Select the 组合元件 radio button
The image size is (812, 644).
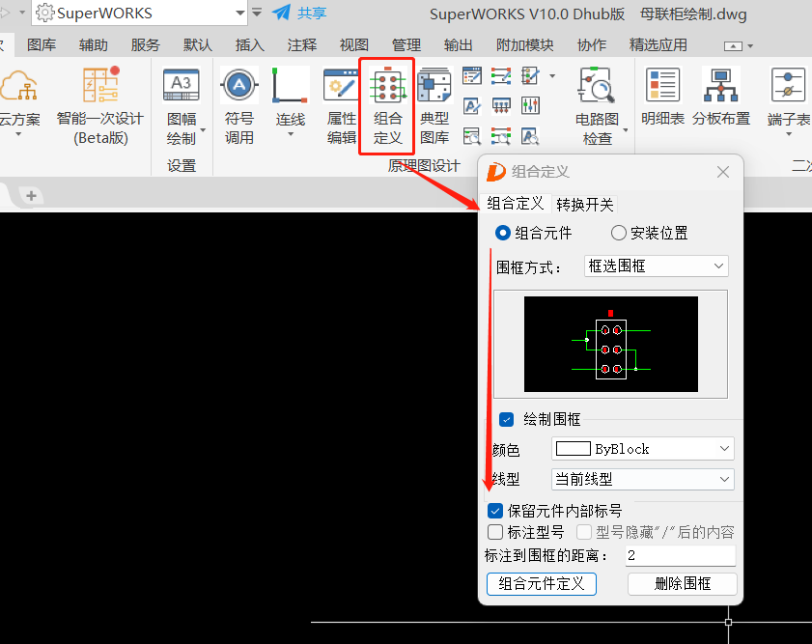coord(502,233)
